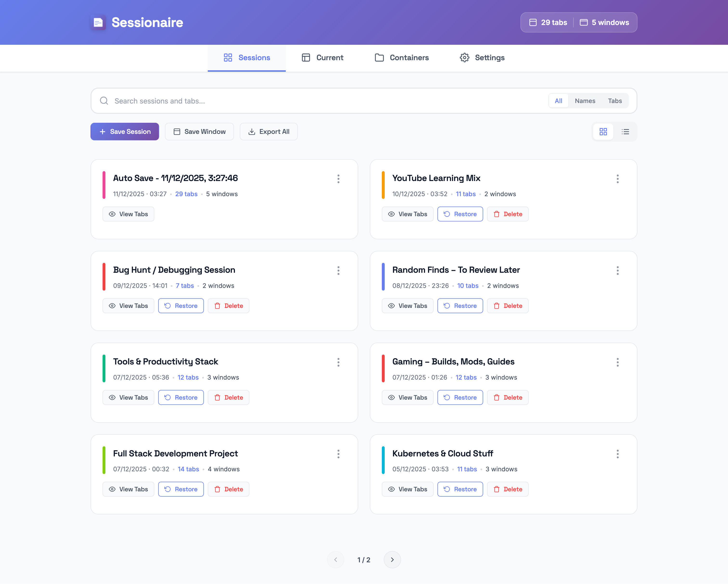Select the Names search filter

(585, 101)
